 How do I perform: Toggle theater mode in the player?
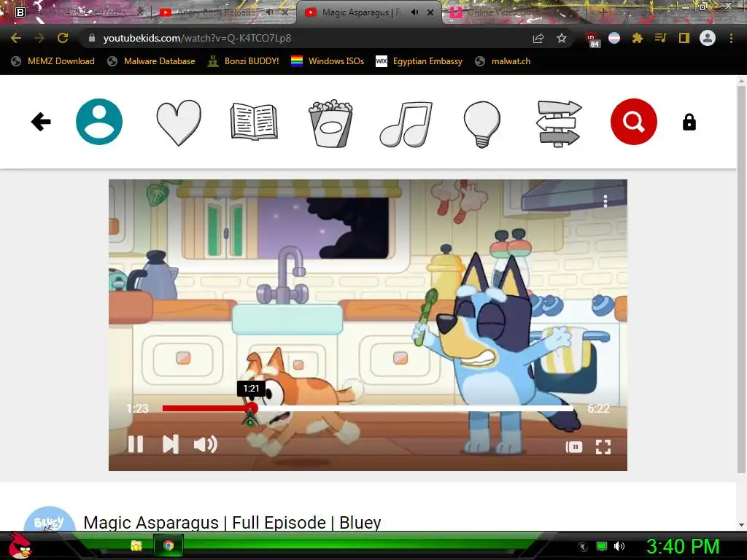point(573,447)
